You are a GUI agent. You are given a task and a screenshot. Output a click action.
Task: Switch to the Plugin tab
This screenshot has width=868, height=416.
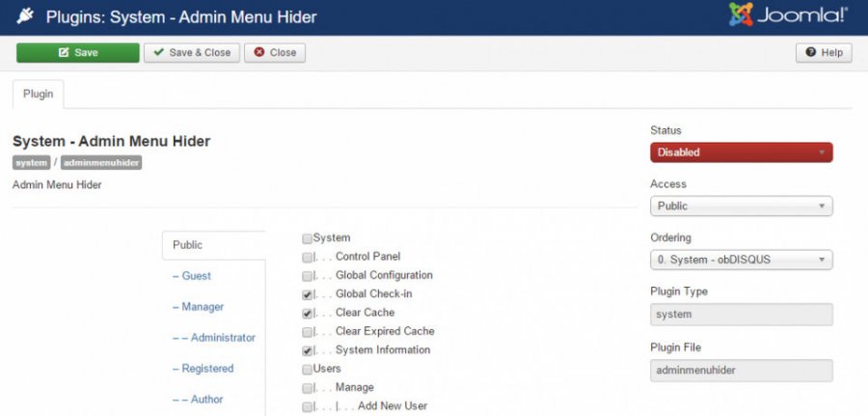pyautogui.click(x=38, y=95)
